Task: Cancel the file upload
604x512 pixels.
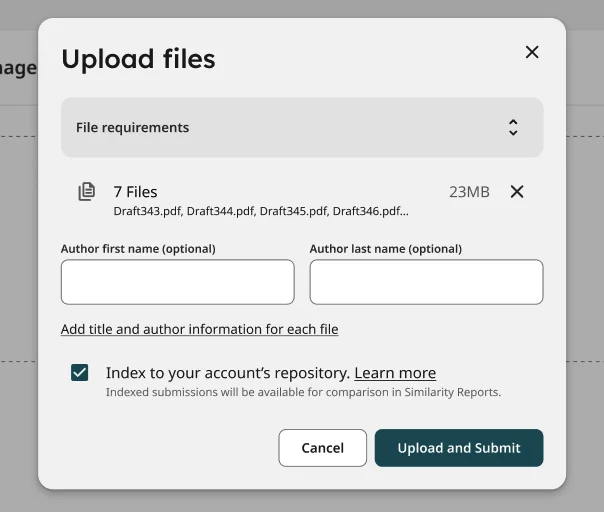Action: 322,448
